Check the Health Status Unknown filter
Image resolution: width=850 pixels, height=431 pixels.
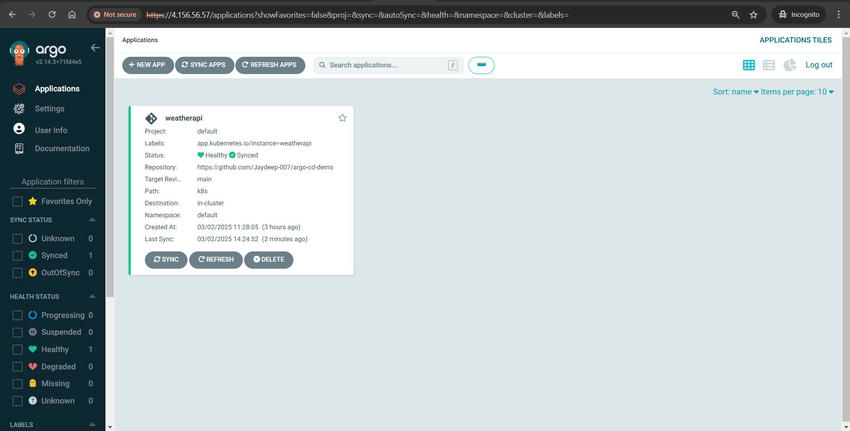(17, 401)
